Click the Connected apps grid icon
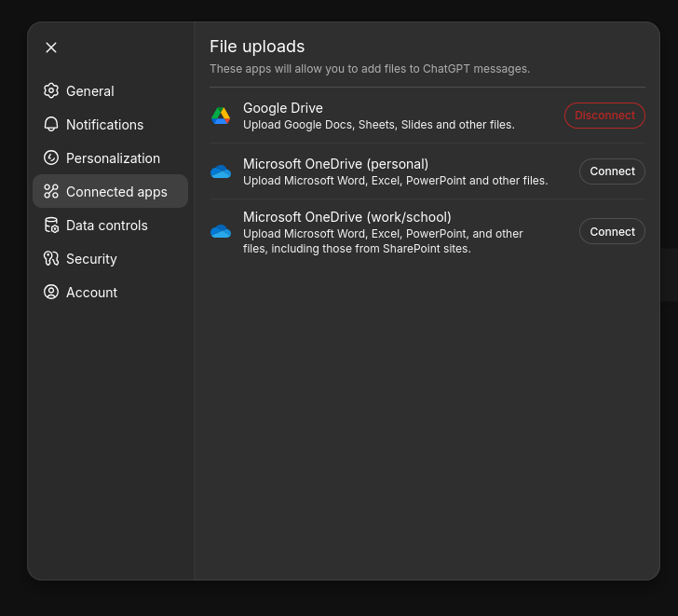Image resolution: width=678 pixels, height=616 pixels. point(51,191)
